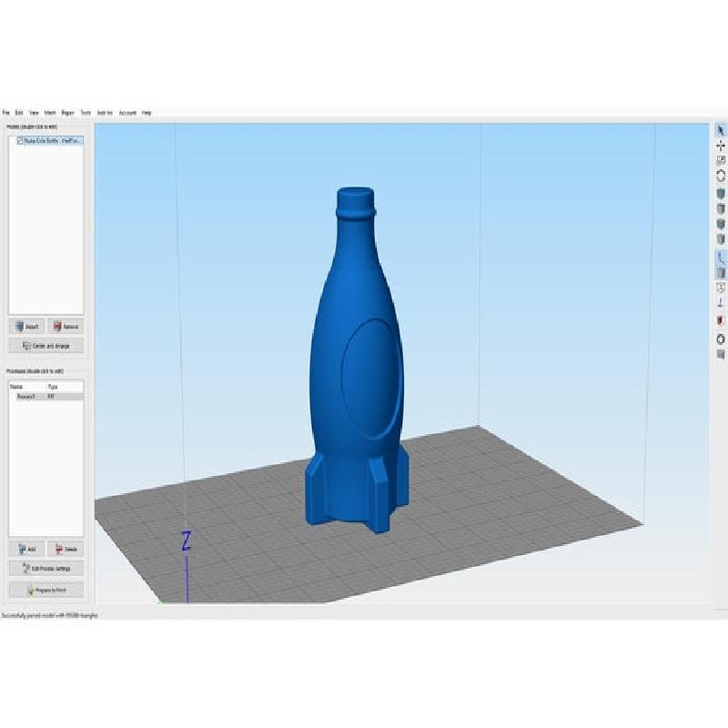
Task: Switch to the default camera view
Action: 720,194
